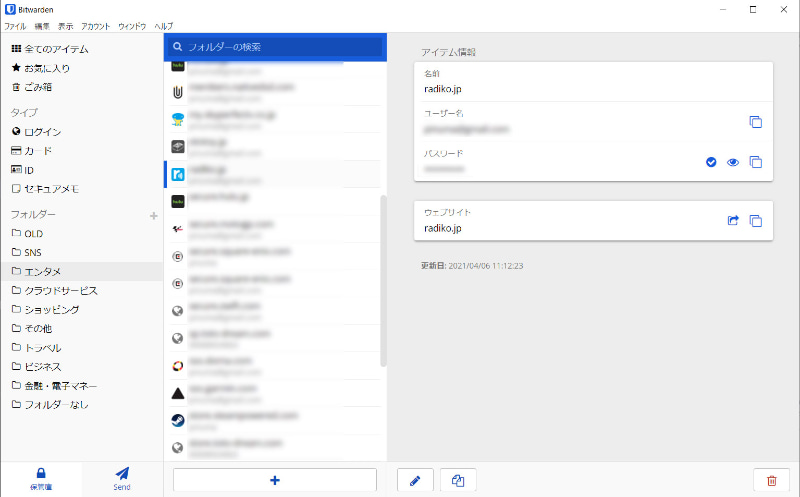Viewport: 800px width, 497px height.
Task: Open the 編集 menu
Action: [x=42, y=26]
